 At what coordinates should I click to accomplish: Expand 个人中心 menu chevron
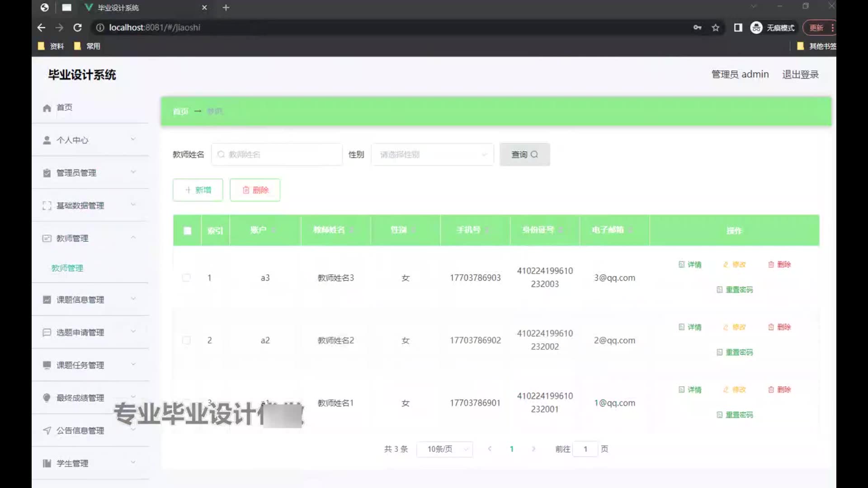133,139
